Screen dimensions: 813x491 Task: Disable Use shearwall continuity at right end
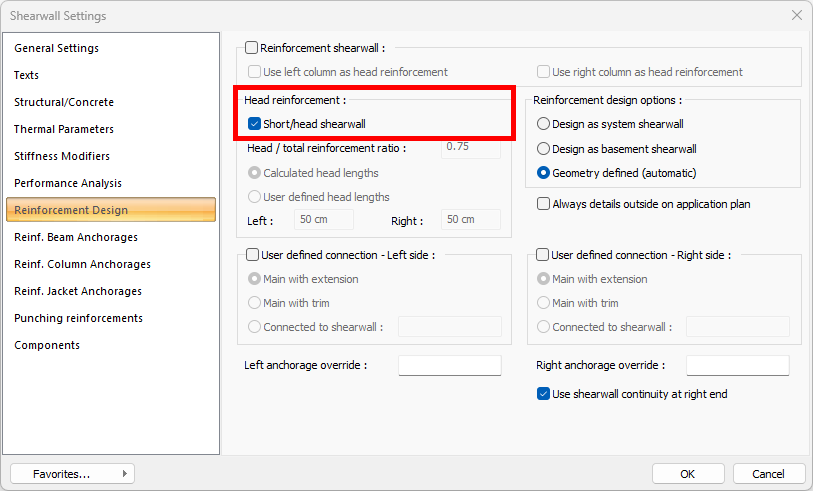(544, 394)
